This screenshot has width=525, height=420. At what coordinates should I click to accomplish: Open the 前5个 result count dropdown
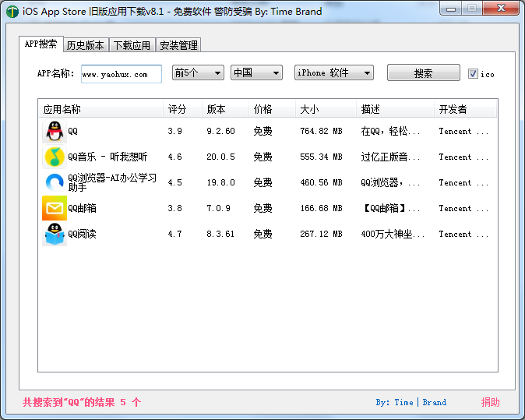[x=198, y=72]
